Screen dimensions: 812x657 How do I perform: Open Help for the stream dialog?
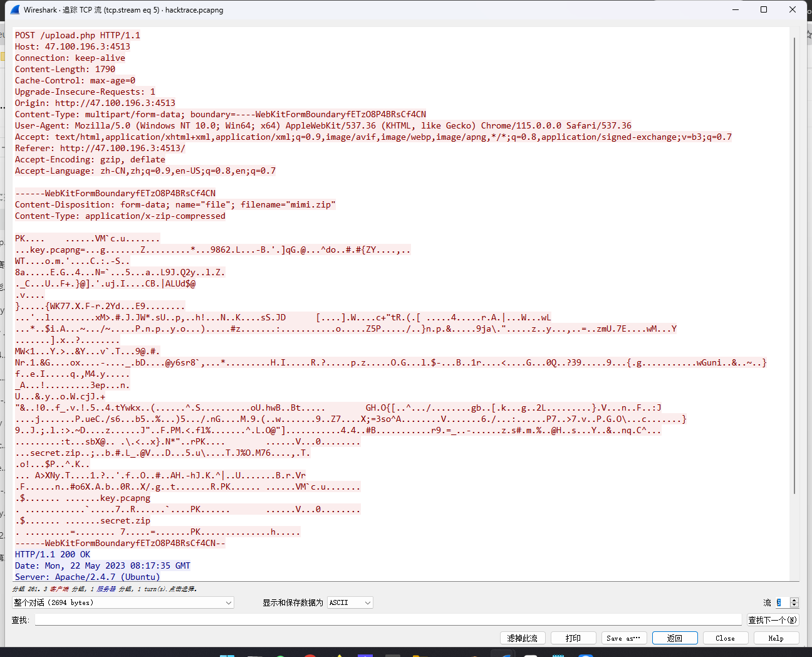coord(776,638)
